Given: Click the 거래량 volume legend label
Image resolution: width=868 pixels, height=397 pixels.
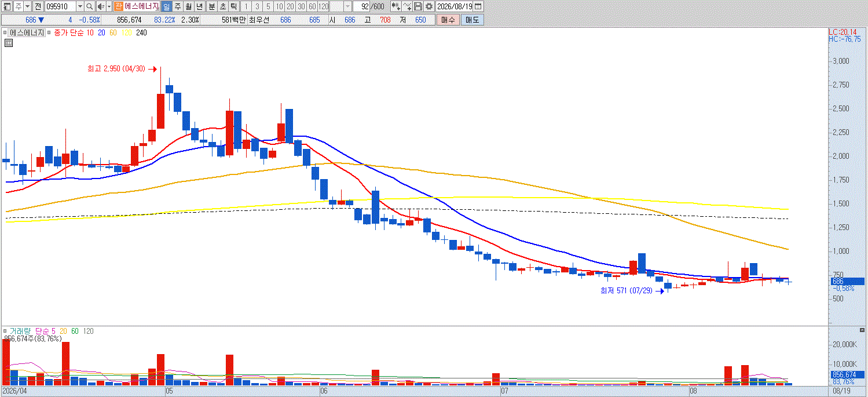Looking at the screenshot, I should [x=20, y=331].
